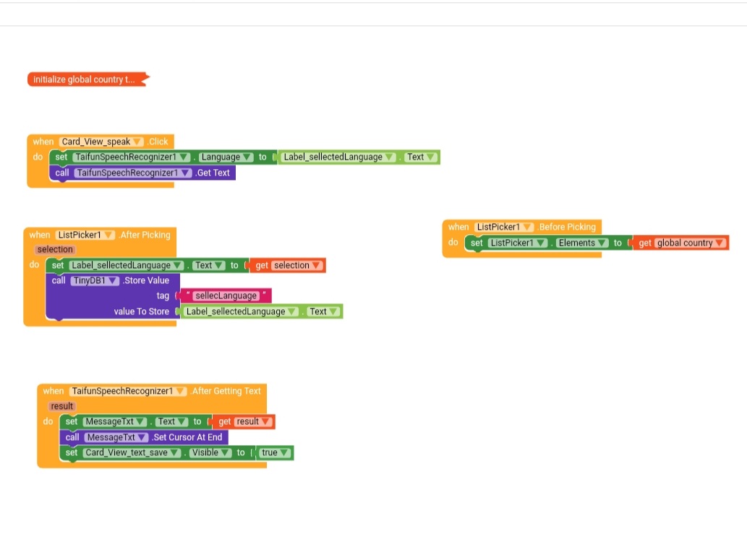Click the '.Get Text' call block label
The image size is (747, 560).
213,173
